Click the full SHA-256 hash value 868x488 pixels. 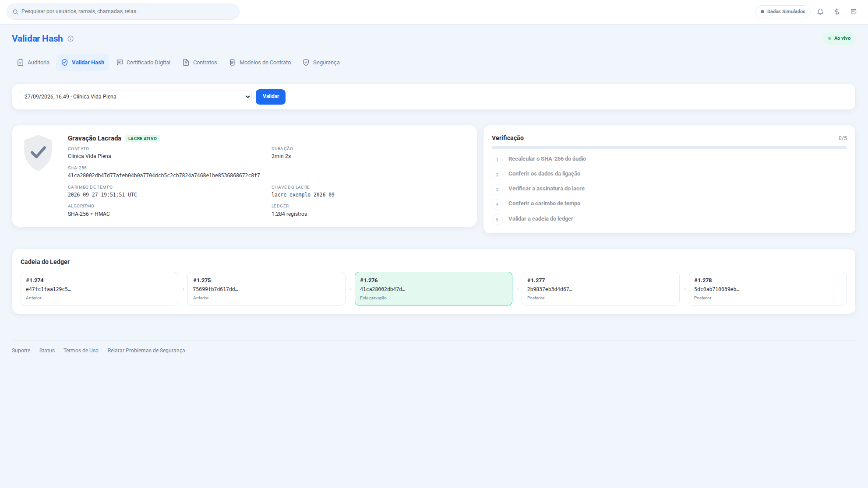pos(164,176)
